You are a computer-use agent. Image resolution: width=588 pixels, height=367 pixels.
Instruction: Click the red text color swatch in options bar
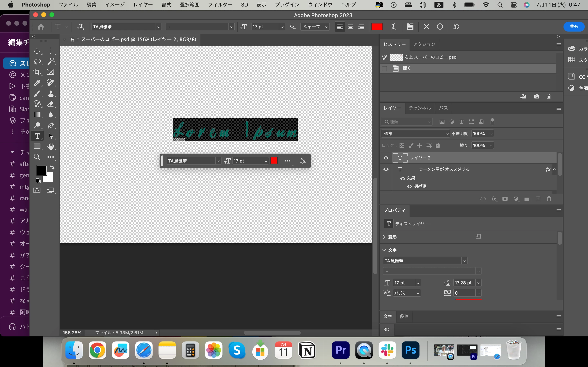[377, 27]
